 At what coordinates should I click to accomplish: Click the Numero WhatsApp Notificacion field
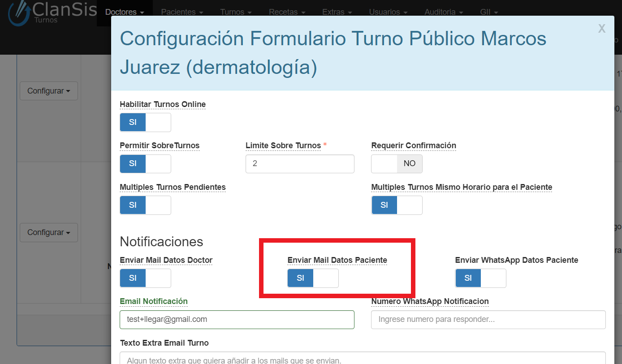click(488, 320)
